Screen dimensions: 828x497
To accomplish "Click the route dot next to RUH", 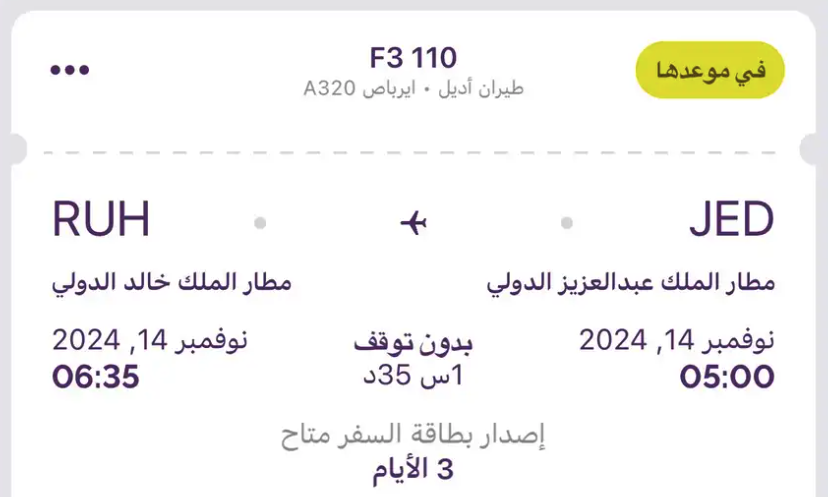I will click(x=260, y=223).
